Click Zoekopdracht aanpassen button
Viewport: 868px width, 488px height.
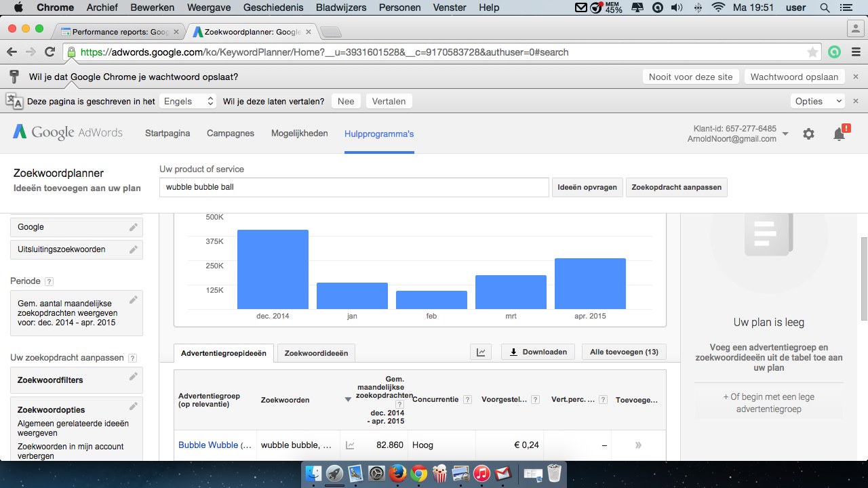pyautogui.click(x=677, y=187)
